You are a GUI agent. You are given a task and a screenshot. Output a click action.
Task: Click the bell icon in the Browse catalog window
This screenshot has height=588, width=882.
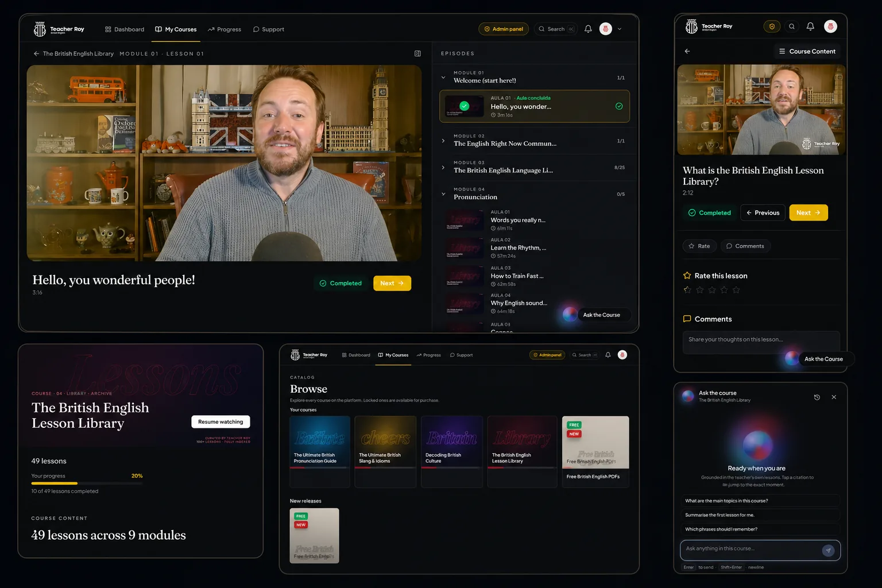click(608, 355)
